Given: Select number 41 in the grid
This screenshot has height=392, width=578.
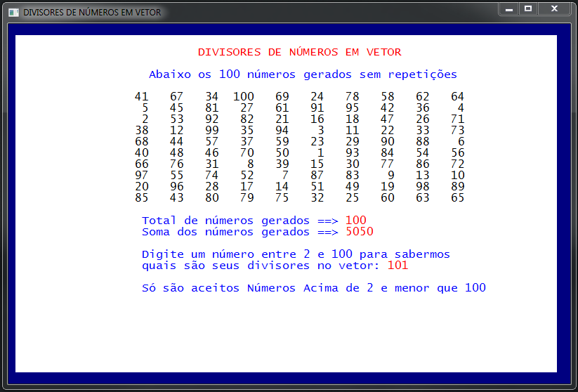Looking at the screenshot, I should (x=142, y=97).
